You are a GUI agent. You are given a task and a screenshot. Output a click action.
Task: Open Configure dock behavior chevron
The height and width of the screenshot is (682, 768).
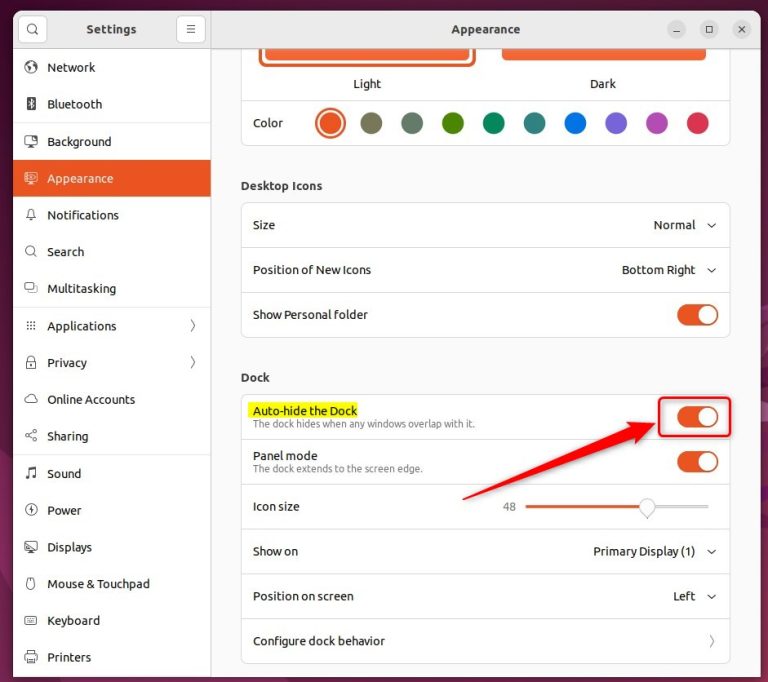(712, 641)
